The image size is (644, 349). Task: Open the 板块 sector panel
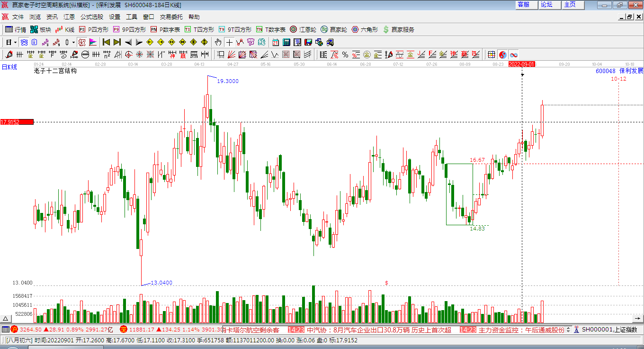tap(40, 29)
